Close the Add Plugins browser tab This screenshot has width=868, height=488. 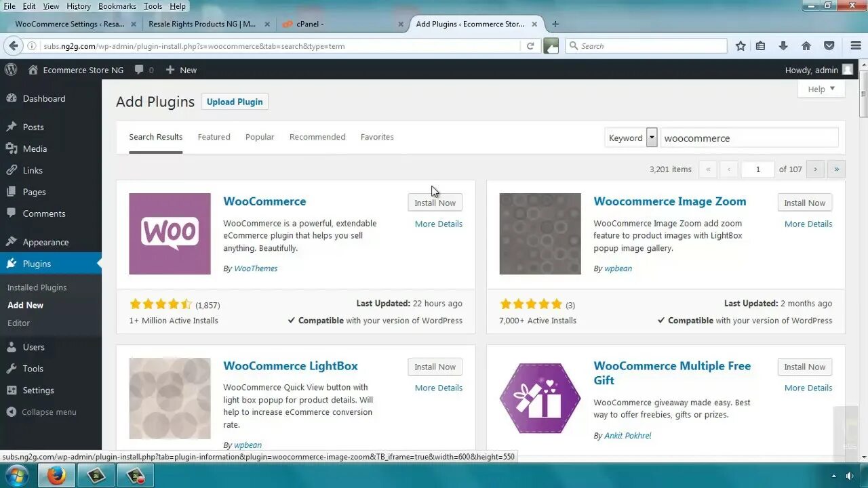point(535,24)
